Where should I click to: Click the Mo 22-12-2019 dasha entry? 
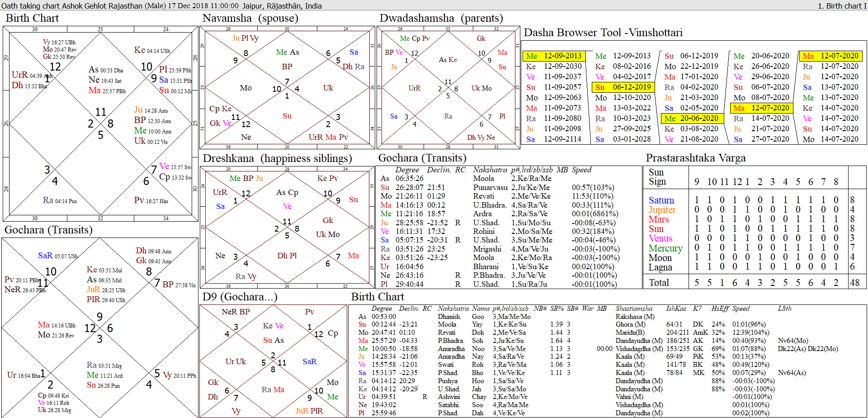click(x=691, y=66)
